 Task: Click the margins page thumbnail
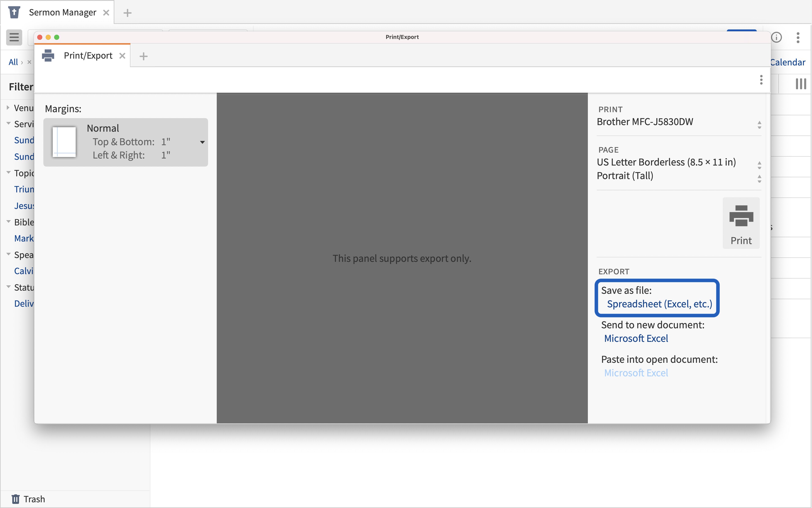click(64, 142)
